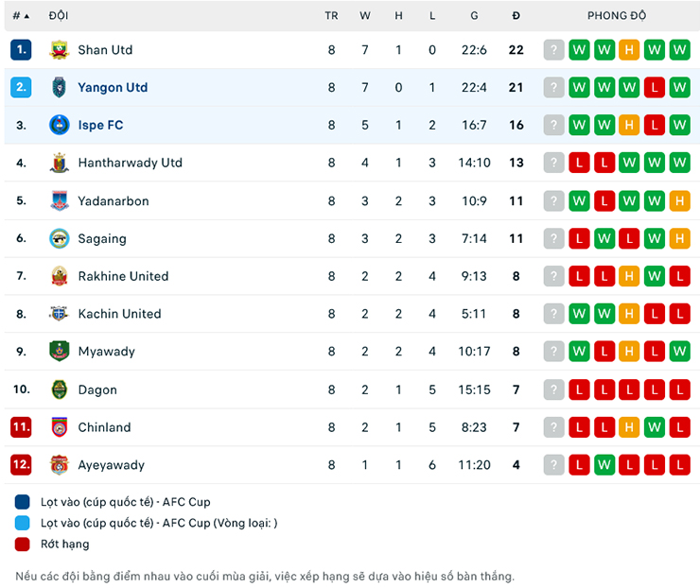Screen dimensions: 700x588
Task: Click the Rakhine United crest icon
Action: (x=60, y=276)
